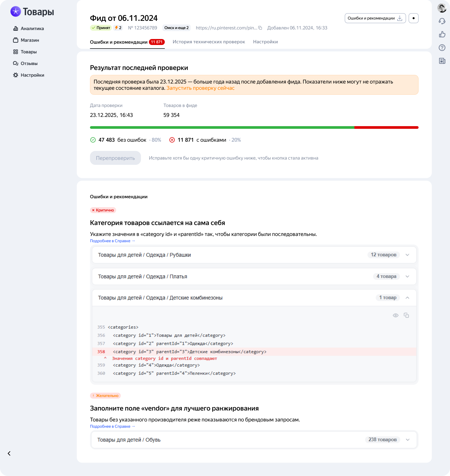
Task: Switch to Ошибки и рекомендации tab
Action: pos(127,42)
